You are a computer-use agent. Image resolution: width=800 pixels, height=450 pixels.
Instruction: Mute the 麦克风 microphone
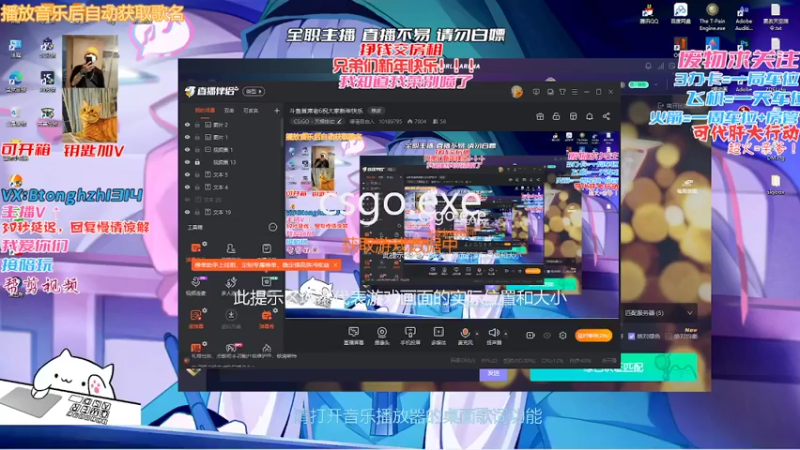[465, 336]
